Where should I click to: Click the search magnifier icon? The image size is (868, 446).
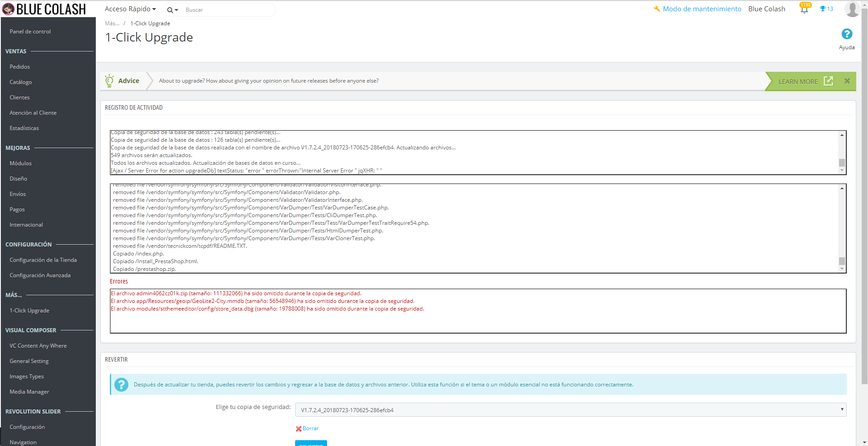click(170, 10)
